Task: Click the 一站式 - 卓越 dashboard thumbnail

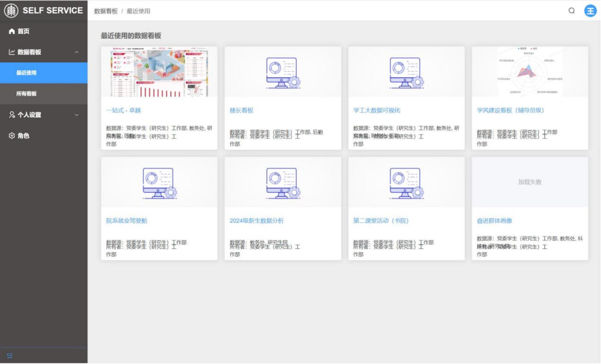Action: (159, 72)
